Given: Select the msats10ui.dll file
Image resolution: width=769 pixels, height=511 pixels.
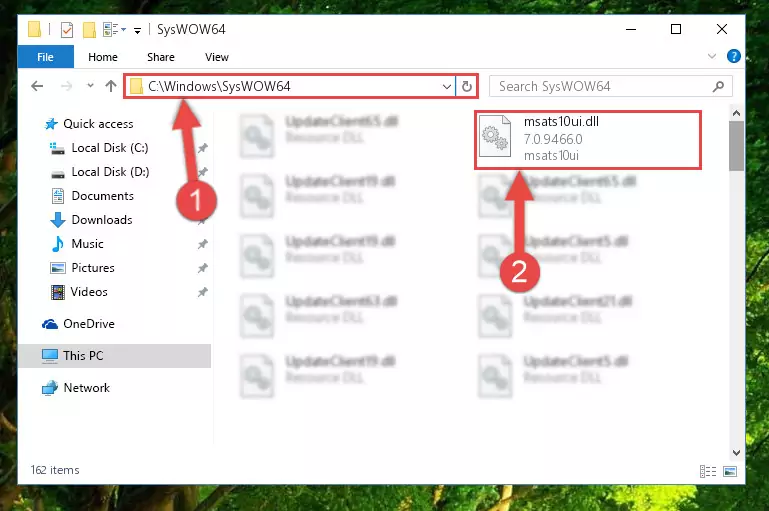Looking at the screenshot, I should 588,140.
